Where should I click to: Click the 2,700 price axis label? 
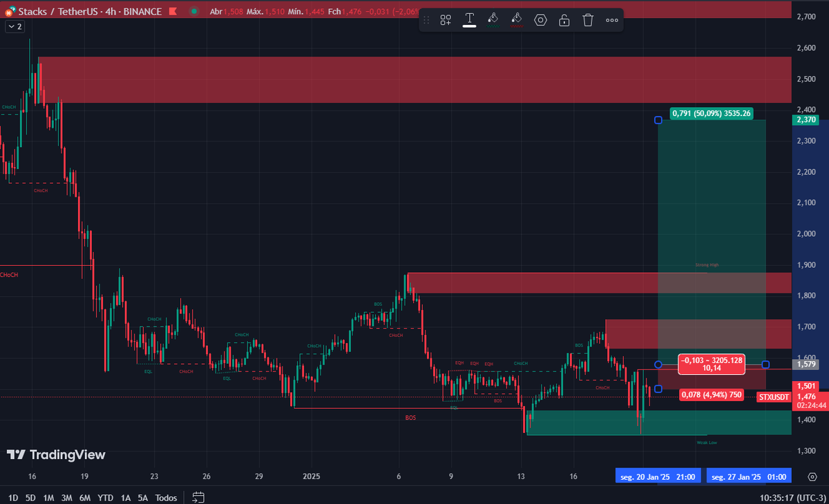click(806, 17)
